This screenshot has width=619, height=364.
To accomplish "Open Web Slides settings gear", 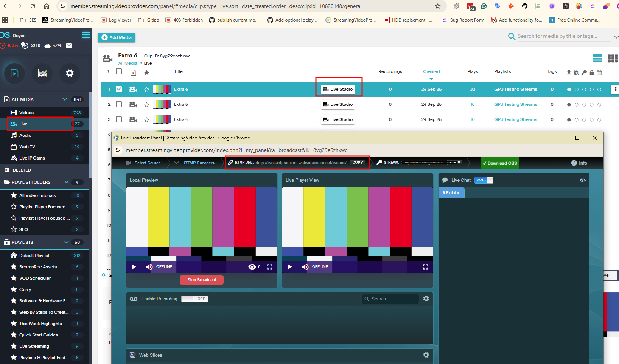I will [426, 355].
